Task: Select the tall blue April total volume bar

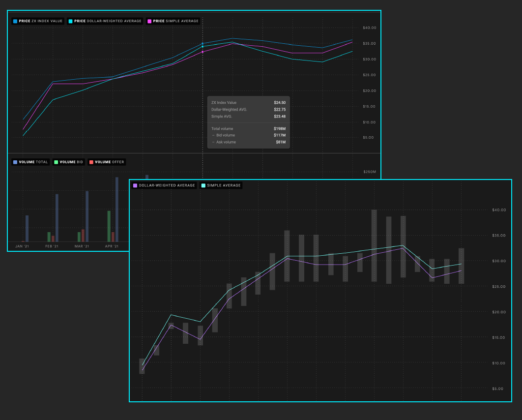Action: (x=116, y=209)
